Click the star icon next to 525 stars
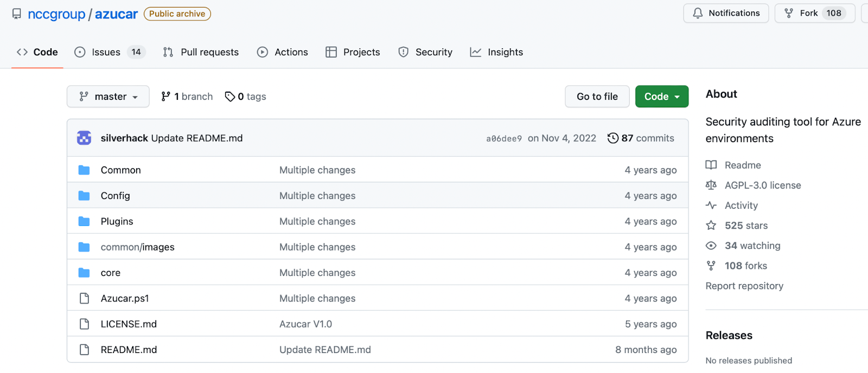 coord(711,226)
